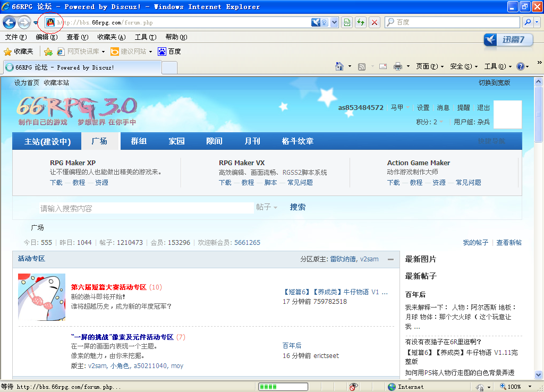The image size is (544, 392).
Task: Open the 安全(S) command bar dropdown
Action: (x=464, y=66)
